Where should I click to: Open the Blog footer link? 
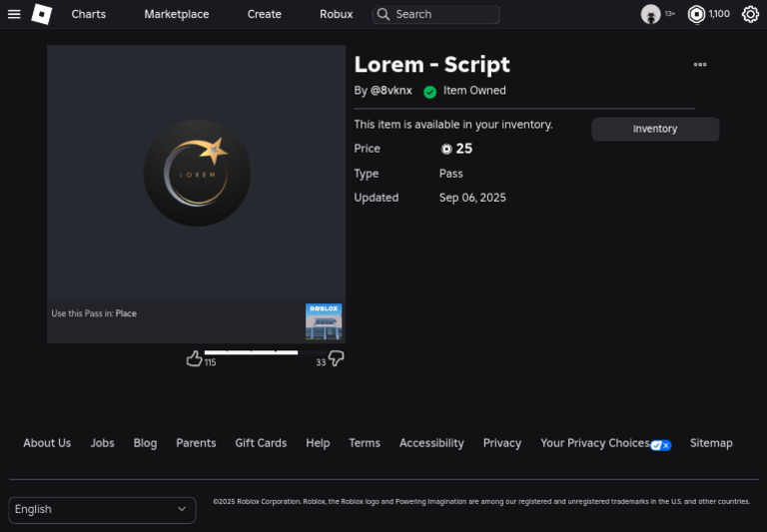(145, 443)
